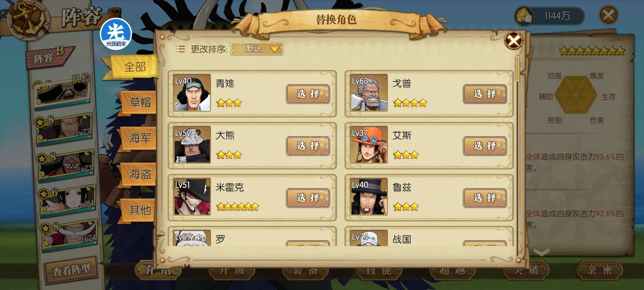Choose 艾斯 with the 选择 button

click(485, 146)
